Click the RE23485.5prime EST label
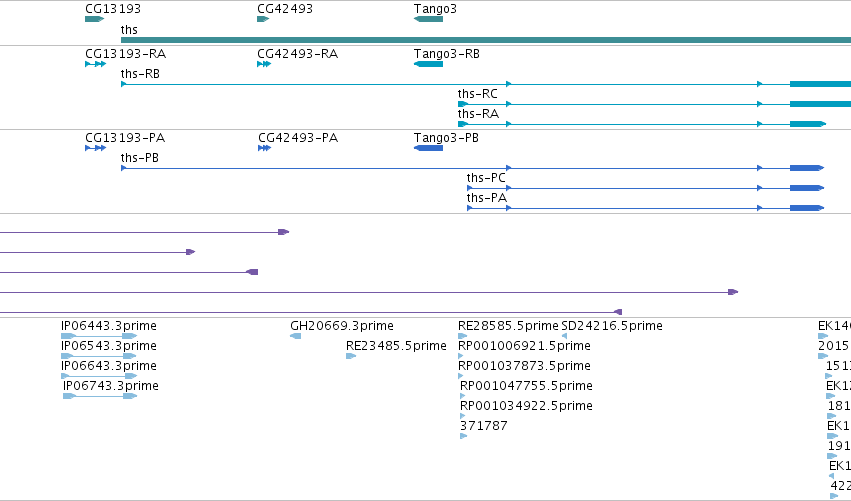The width and height of the screenshot is (851, 501). click(396, 346)
